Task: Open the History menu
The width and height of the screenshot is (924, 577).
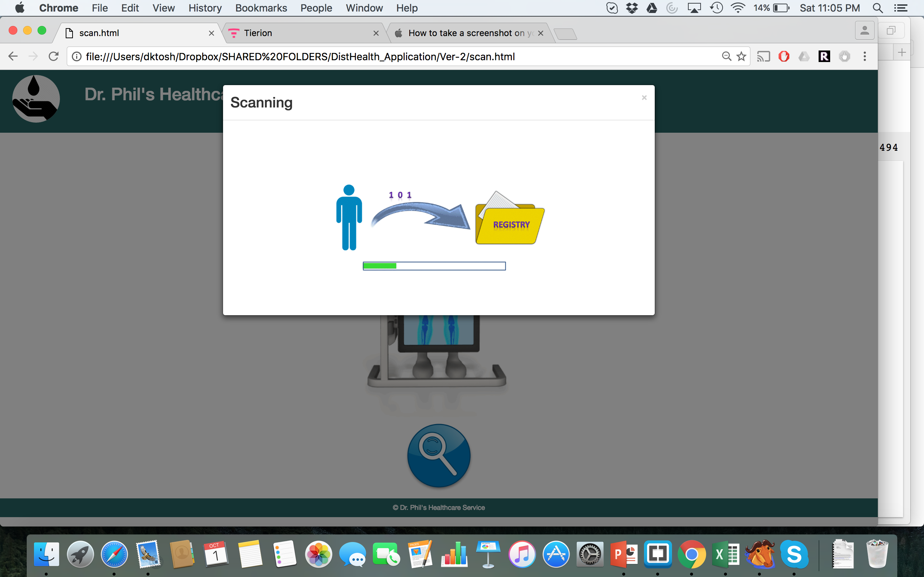Action: (x=205, y=8)
